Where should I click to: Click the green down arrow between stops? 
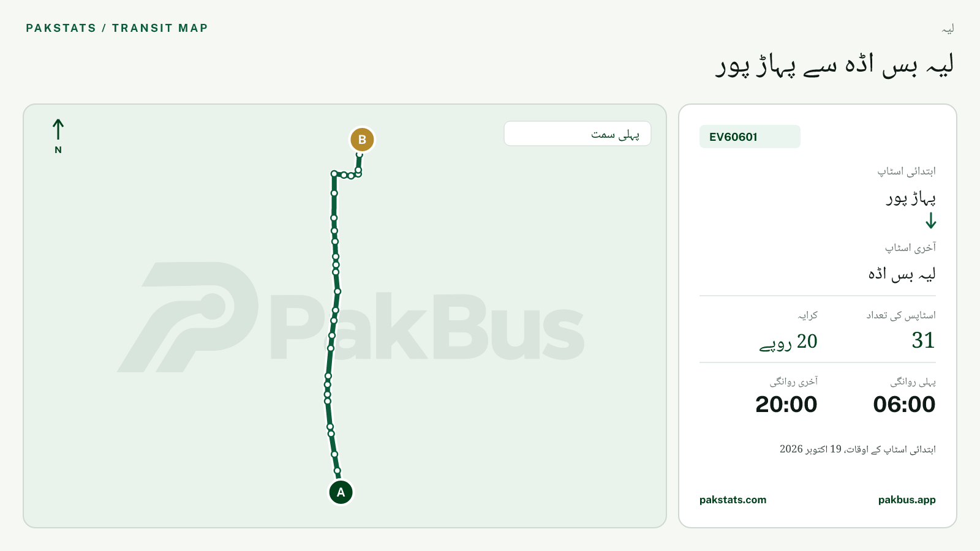pyautogui.click(x=931, y=221)
